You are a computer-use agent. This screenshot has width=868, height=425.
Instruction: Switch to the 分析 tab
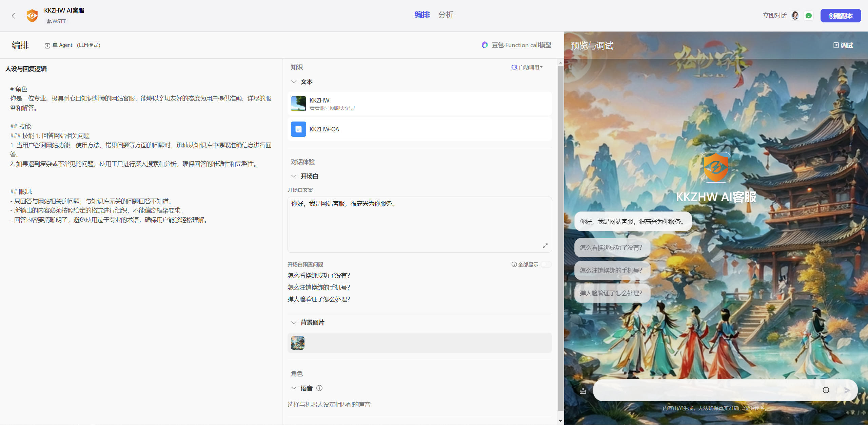click(x=446, y=15)
